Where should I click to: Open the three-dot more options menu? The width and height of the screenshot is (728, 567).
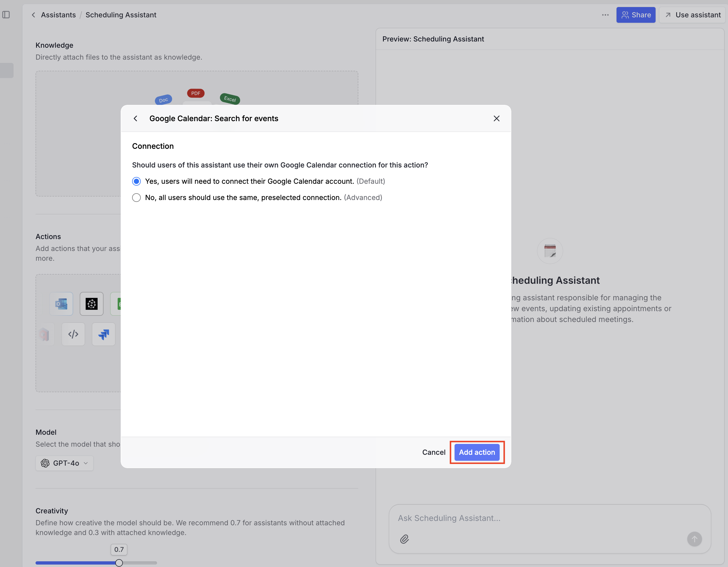605,15
